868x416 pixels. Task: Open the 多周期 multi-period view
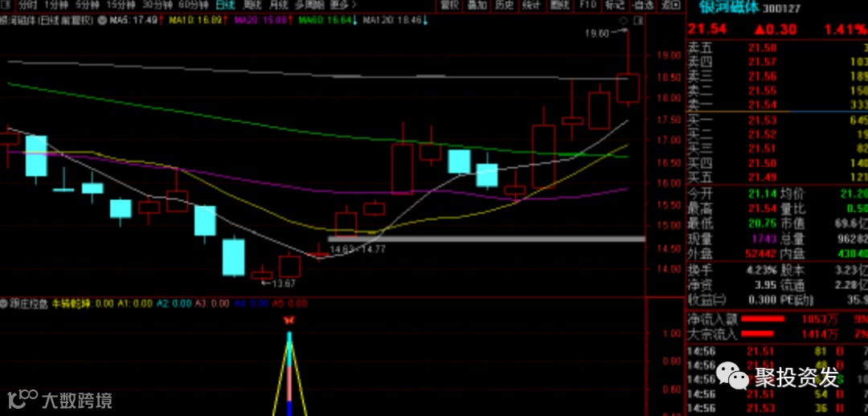point(309,5)
